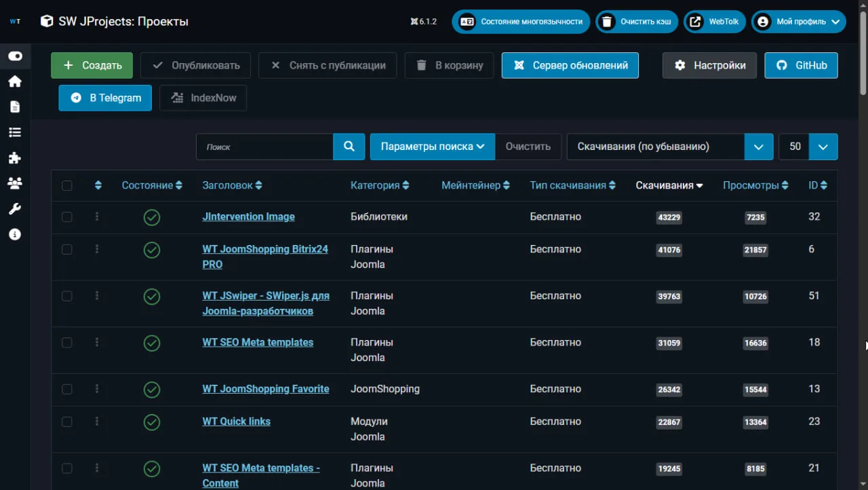Click Снять с публикации button
The image size is (868, 490).
[x=328, y=65]
